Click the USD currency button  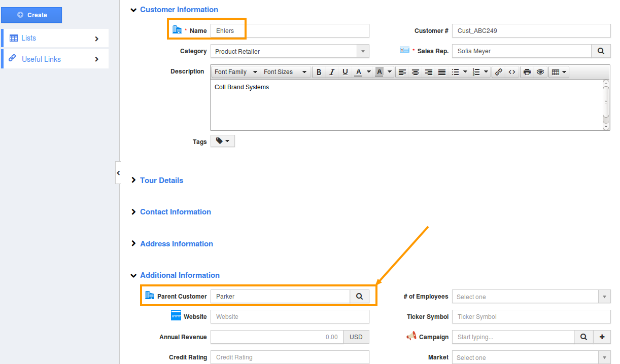[x=356, y=337]
